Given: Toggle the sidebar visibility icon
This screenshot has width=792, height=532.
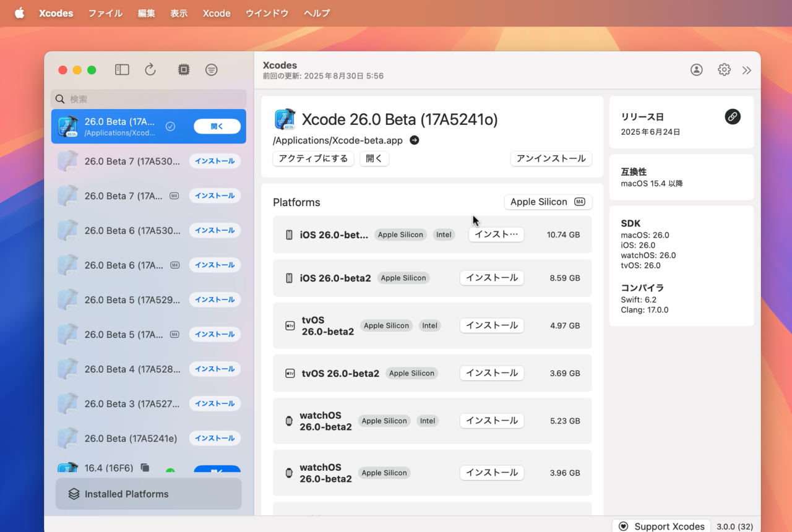Looking at the screenshot, I should pyautogui.click(x=122, y=69).
